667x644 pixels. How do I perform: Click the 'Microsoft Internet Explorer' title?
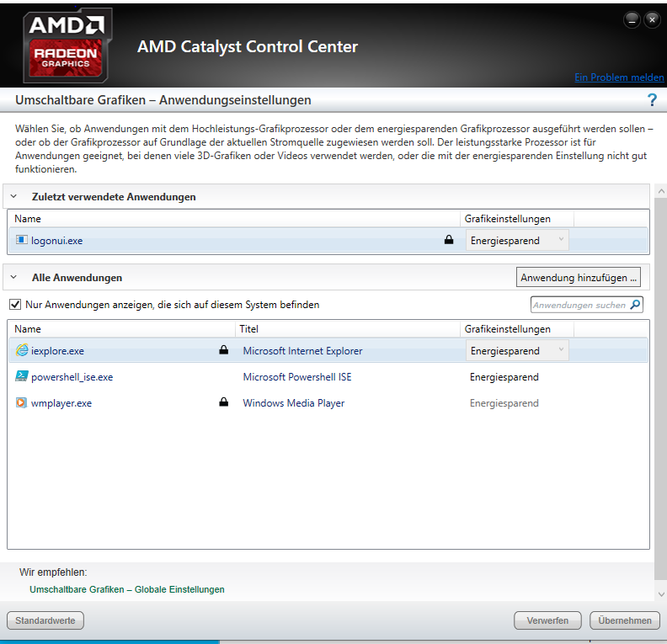302,351
